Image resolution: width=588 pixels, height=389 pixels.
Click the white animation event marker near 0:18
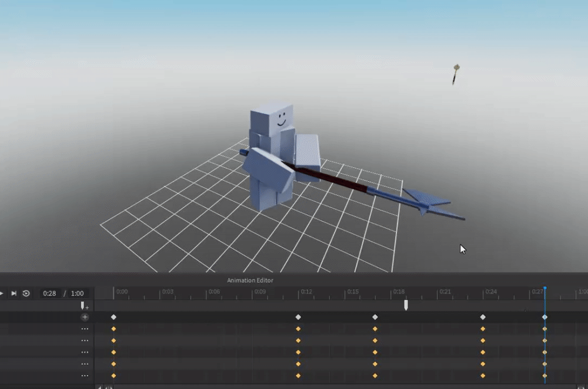click(406, 305)
